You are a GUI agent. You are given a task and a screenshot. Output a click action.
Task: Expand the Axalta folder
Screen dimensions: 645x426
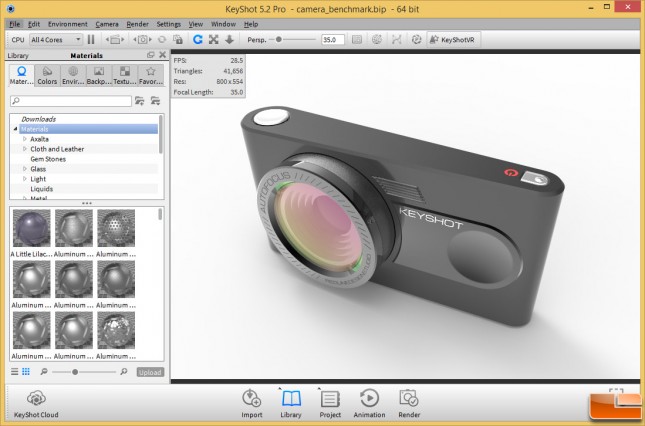click(x=25, y=139)
